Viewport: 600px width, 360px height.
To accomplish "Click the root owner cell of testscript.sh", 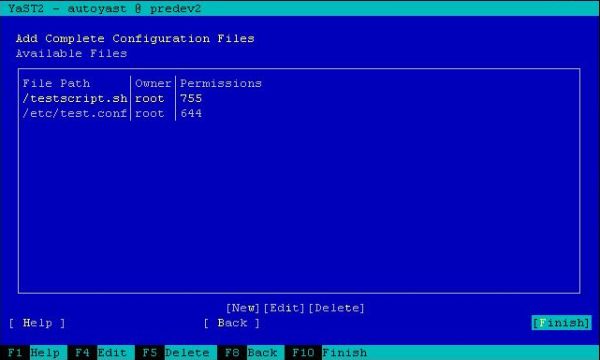I will coord(150,98).
